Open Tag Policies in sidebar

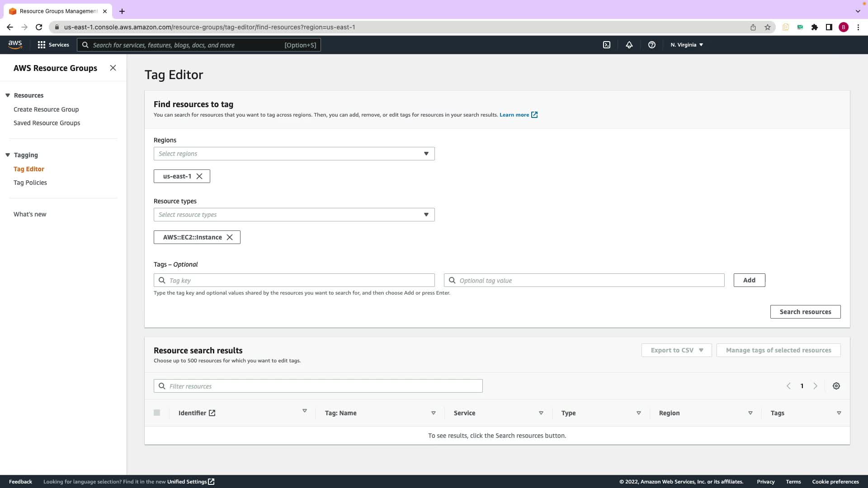pyautogui.click(x=30, y=183)
